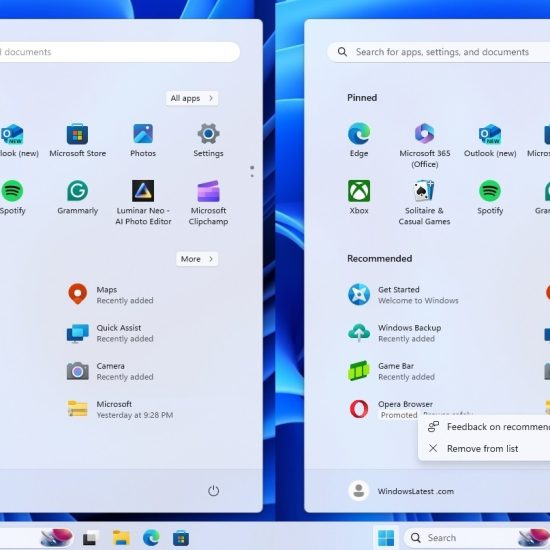Open Windows Backup recommendation

click(x=395, y=333)
